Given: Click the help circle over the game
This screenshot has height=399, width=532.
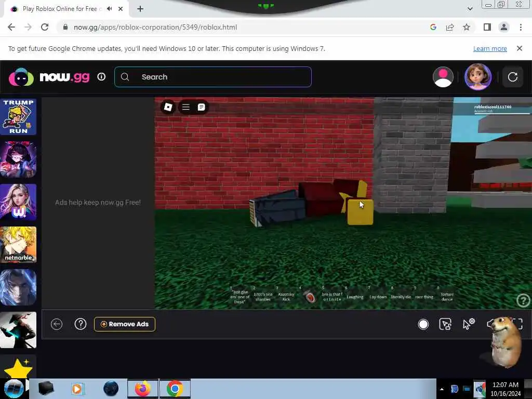Looking at the screenshot, I should [524, 301].
